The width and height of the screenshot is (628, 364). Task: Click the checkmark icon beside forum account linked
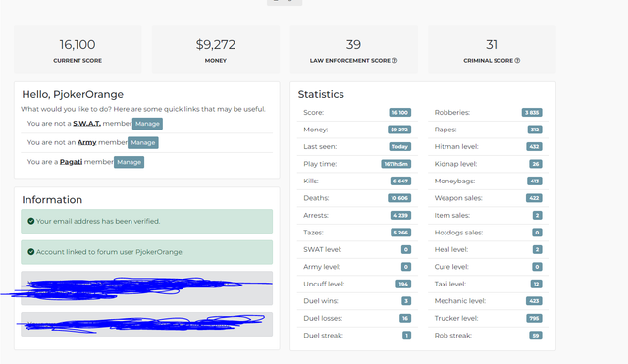pyautogui.click(x=30, y=252)
